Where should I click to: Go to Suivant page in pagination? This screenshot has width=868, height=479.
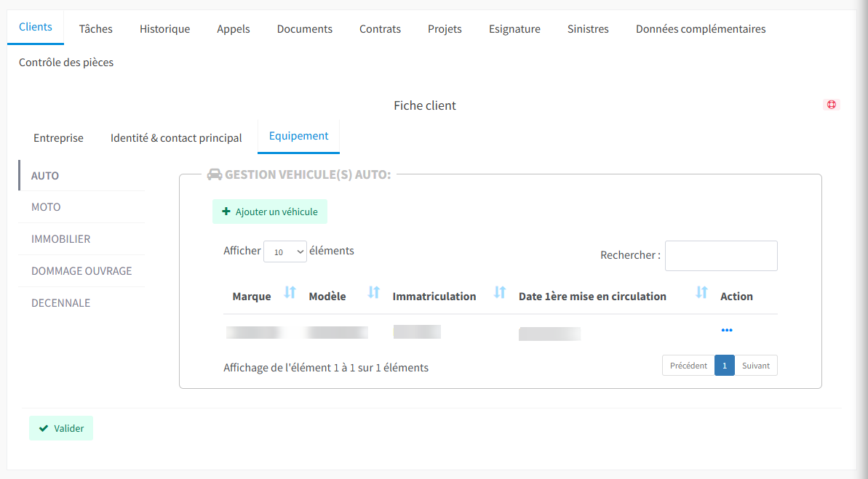tap(755, 366)
